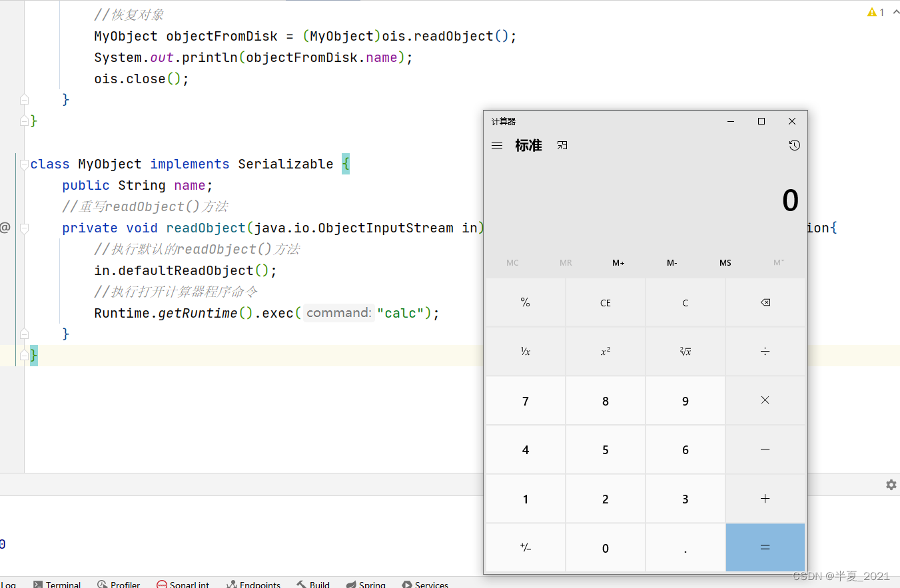Click the calculator display value 0

(x=790, y=200)
